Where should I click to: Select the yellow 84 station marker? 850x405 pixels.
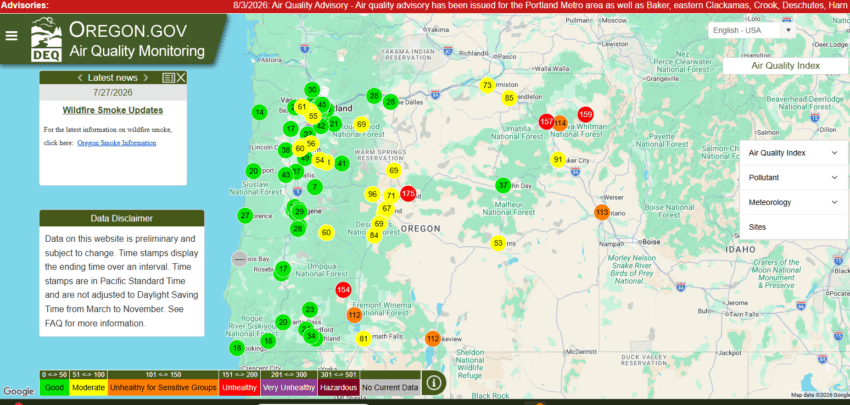374,235
